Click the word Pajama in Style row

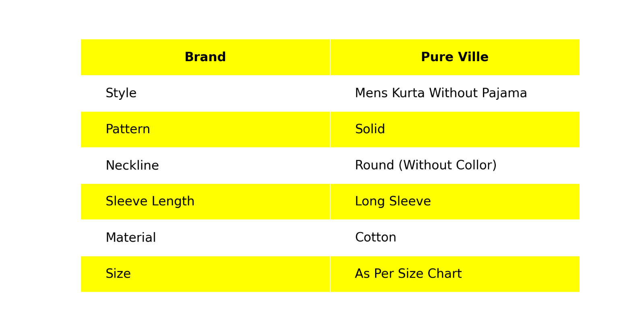point(504,93)
